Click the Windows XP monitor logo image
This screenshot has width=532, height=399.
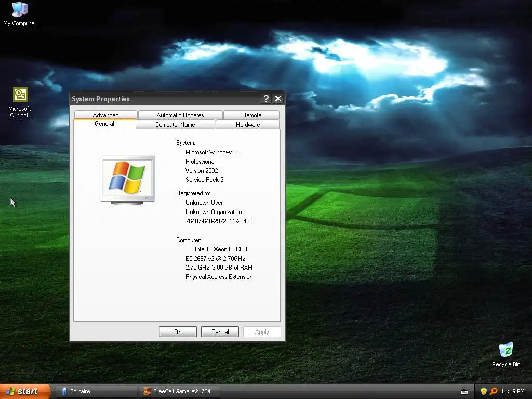[128, 180]
